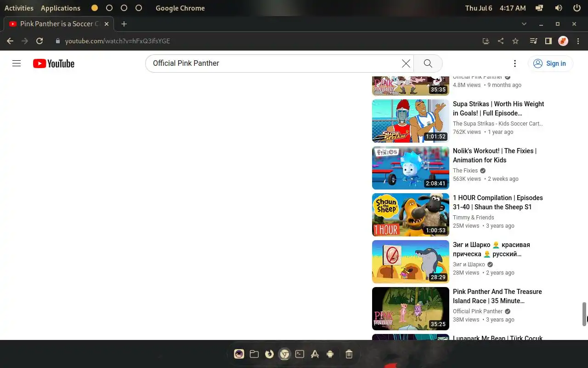Click the browser back arrow

10,41
